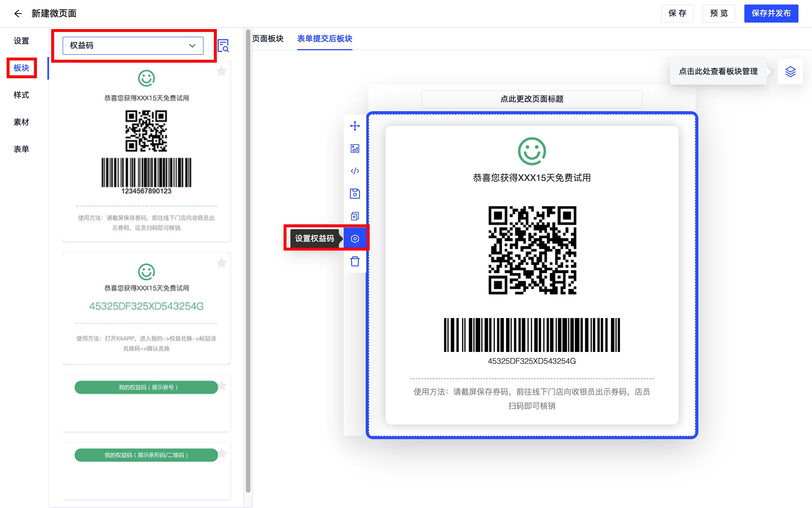Image resolution: width=812 pixels, height=508 pixels.
Task: Go to the 表单 sidebar tab
Action: point(21,149)
